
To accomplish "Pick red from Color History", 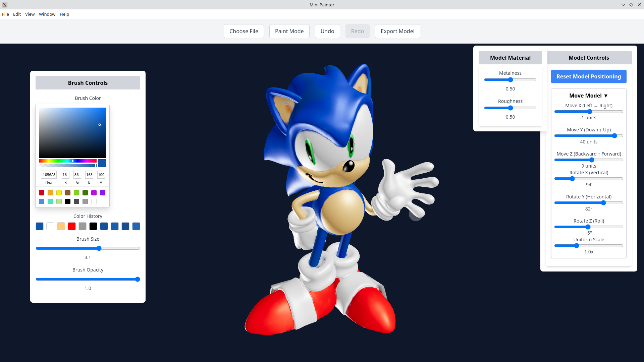I will point(72,226).
